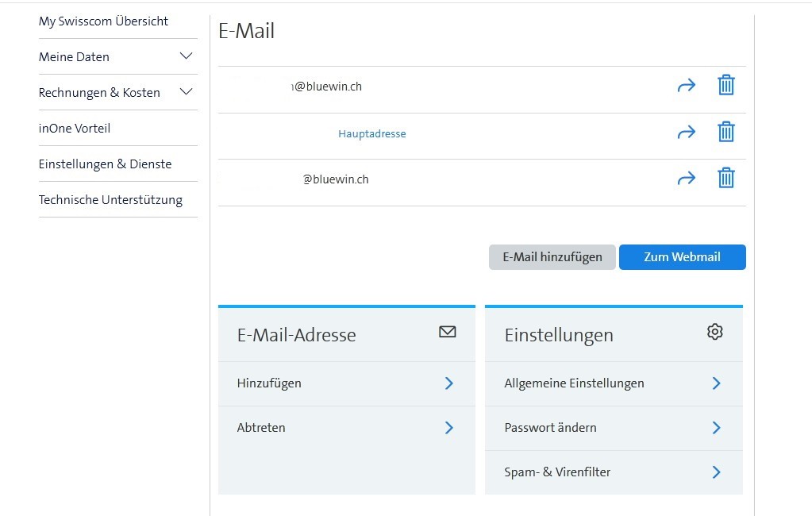
Task: Click the gear icon in Einstellungen panel
Action: [714, 332]
